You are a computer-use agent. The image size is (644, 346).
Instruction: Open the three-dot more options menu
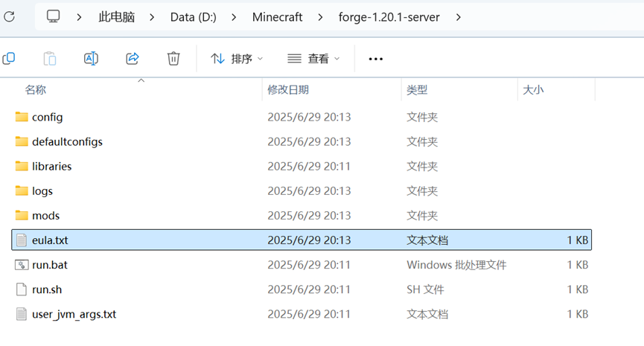click(x=375, y=59)
